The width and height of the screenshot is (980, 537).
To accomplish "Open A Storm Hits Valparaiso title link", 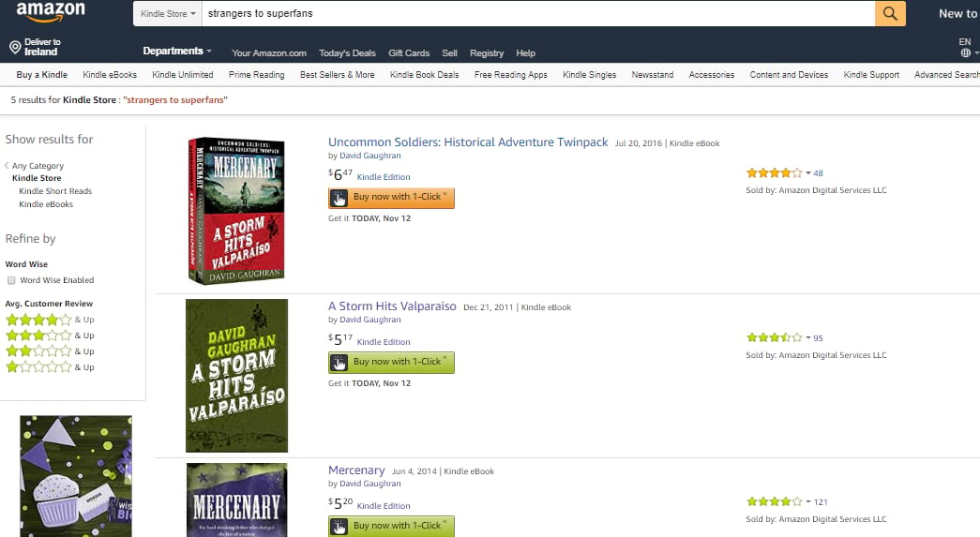I will 392,306.
